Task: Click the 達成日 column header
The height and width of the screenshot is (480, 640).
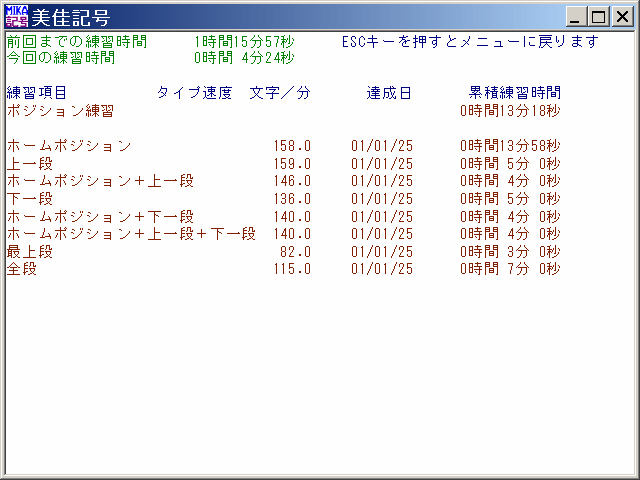Action: [389, 93]
